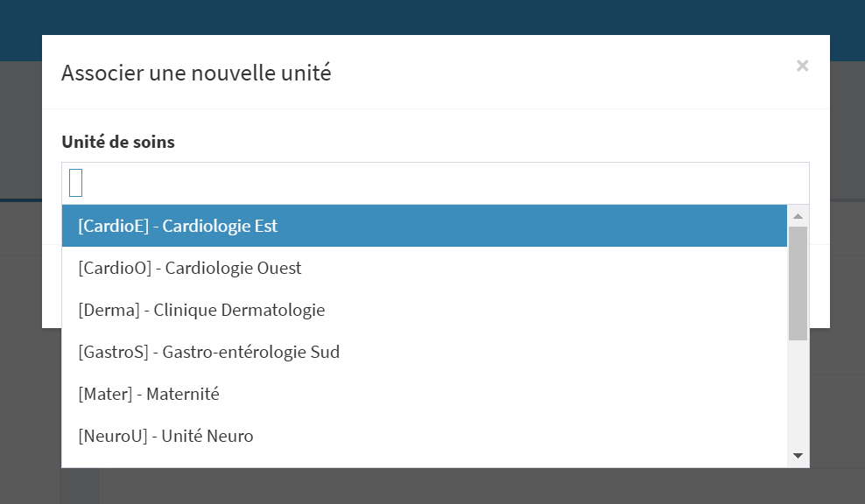Select [GastroS] - Gastro-entérologie Sud
Image resolution: width=865 pixels, height=504 pixels.
425,352
